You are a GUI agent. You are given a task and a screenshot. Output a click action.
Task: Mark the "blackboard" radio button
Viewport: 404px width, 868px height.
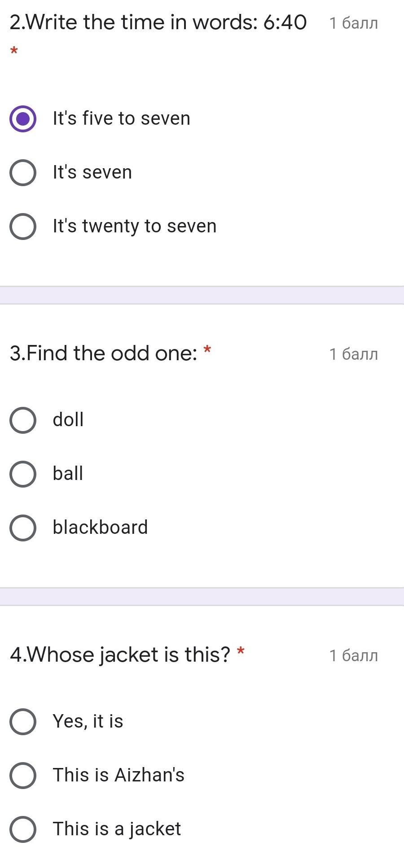(x=23, y=528)
